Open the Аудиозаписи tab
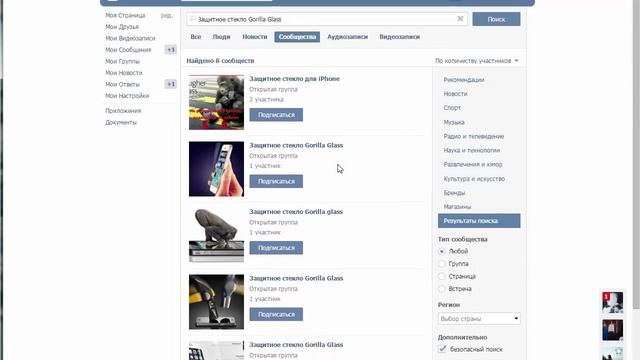This screenshot has width=640, height=360. [x=347, y=37]
